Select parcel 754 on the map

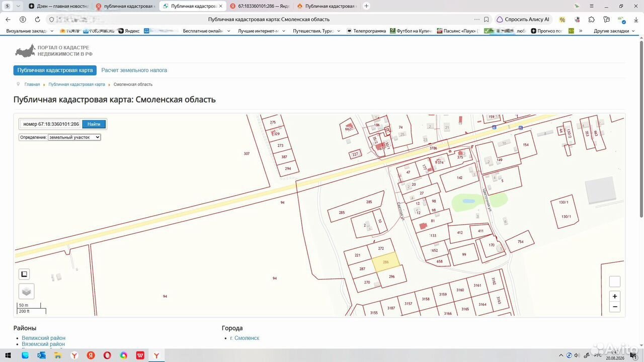pyautogui.click(x=520, y=242)
